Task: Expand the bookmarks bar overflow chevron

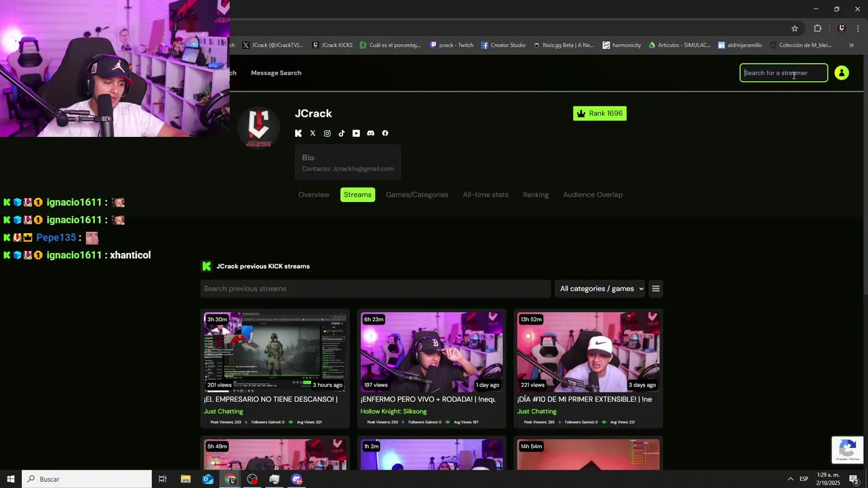Action: click(x=852, y=45)
